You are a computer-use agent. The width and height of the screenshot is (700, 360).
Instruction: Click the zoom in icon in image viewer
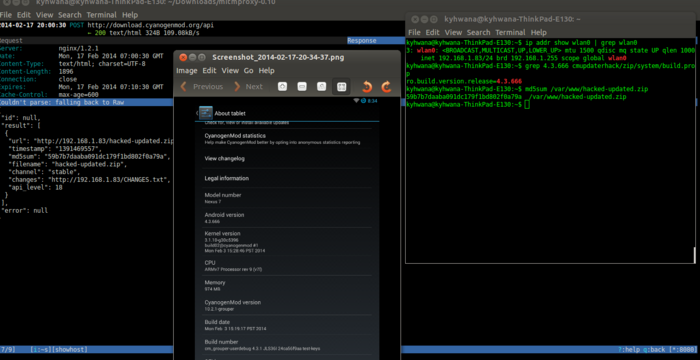coord(282,87)
